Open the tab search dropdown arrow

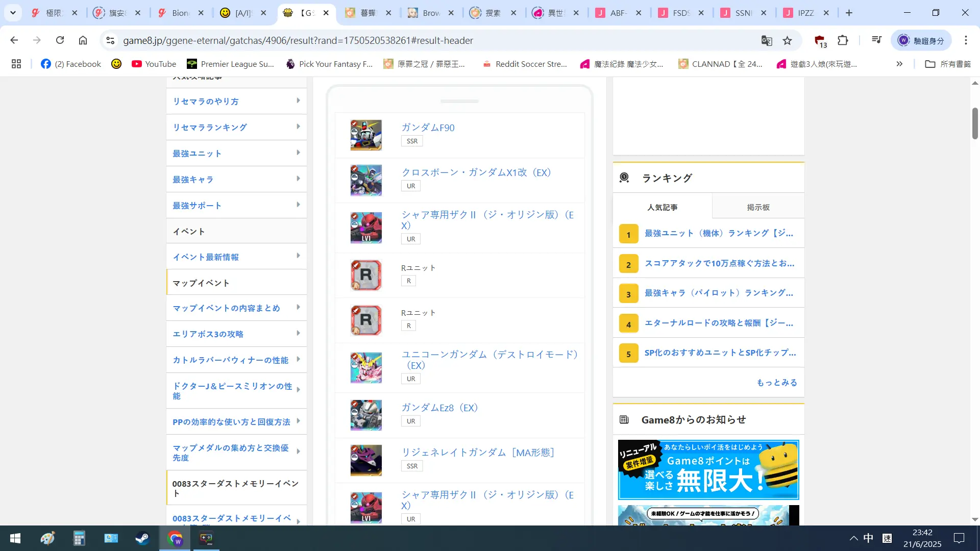click(x=13, y=13)
